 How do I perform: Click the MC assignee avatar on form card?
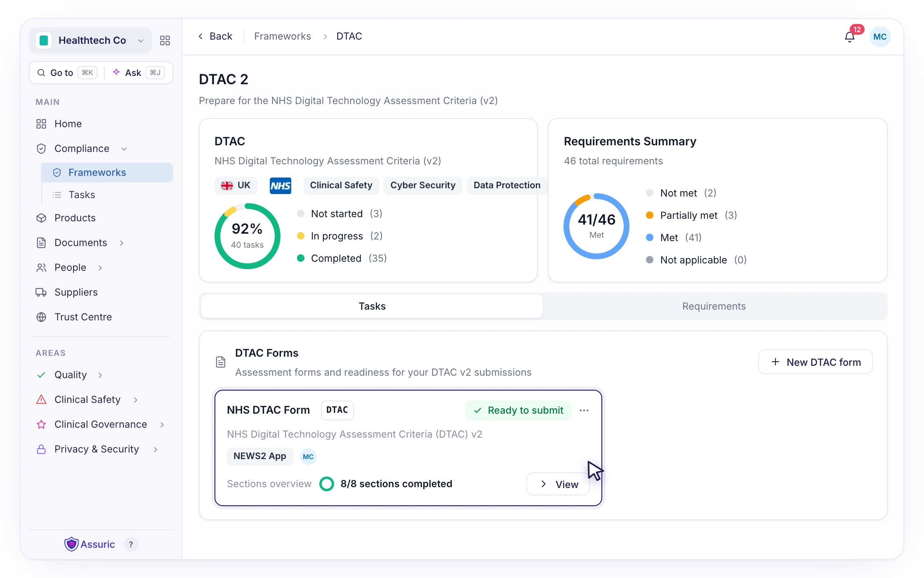[x=308, y=457]
